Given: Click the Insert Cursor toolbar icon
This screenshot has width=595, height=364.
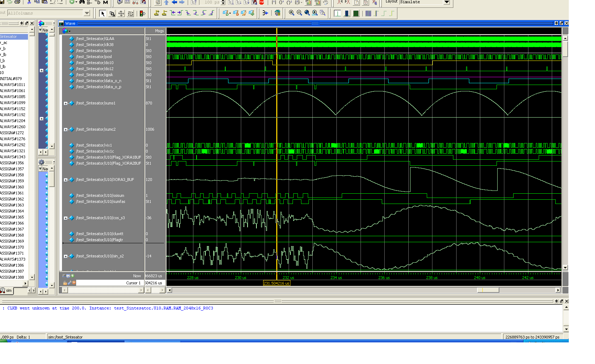Looking at the screenshot, I should (x=157, y=13).
